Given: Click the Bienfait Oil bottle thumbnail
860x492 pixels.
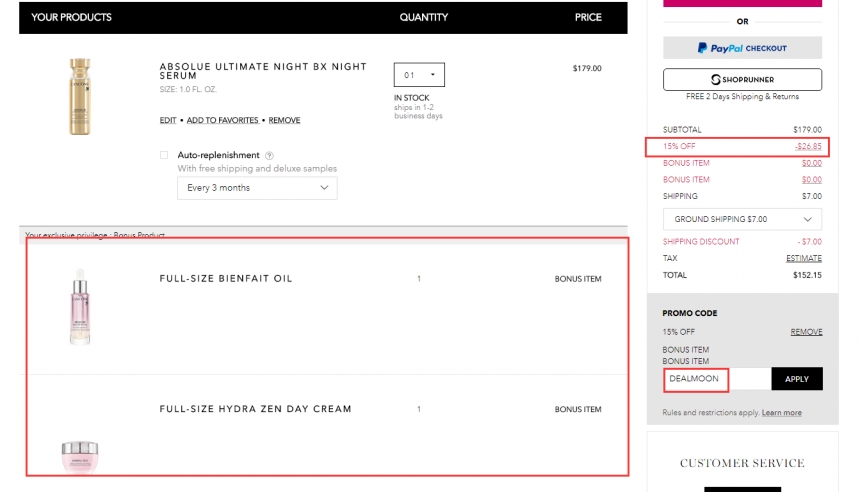Looking at the screenshot, I should click(x=80, y=307).
